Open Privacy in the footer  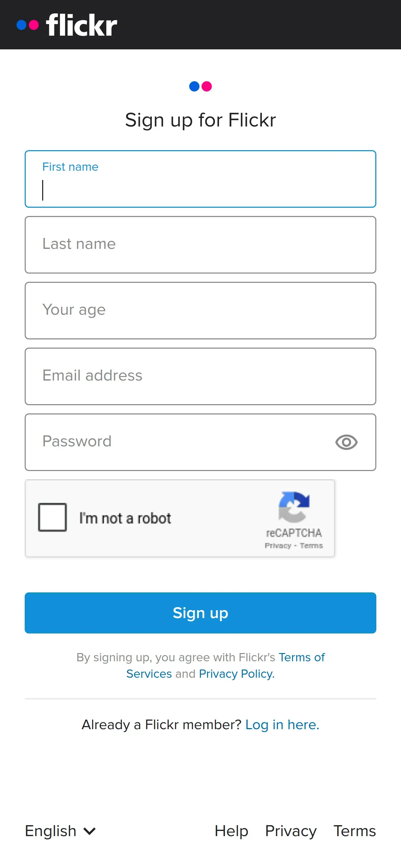coord(291,831)
